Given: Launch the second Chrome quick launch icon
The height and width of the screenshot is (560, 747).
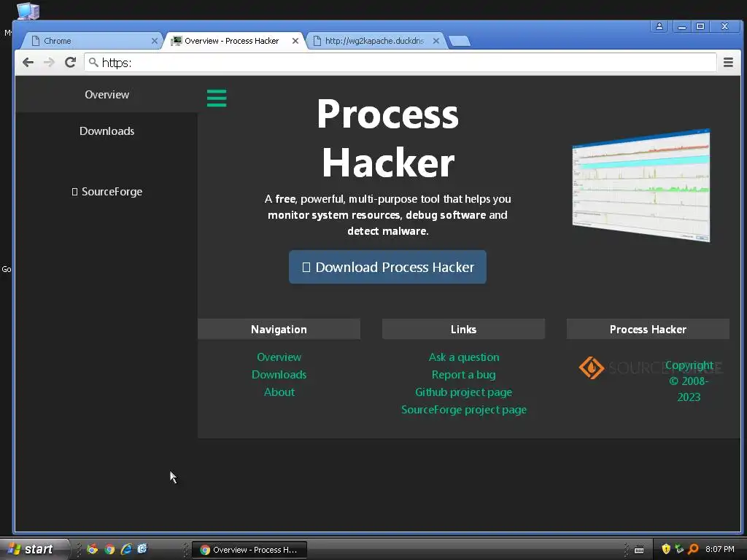Looking at the screenshot, I should click(x=109, y=549).
